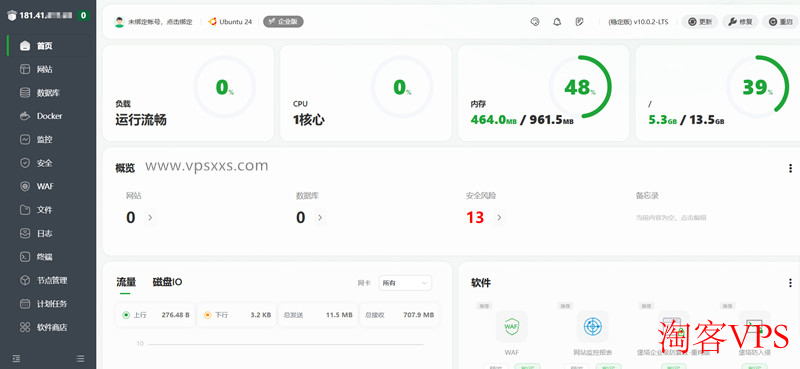The width and height of the screenshot is (800, 369).
Task: Click the disk / 39% usage gauge
Action: 757,87
